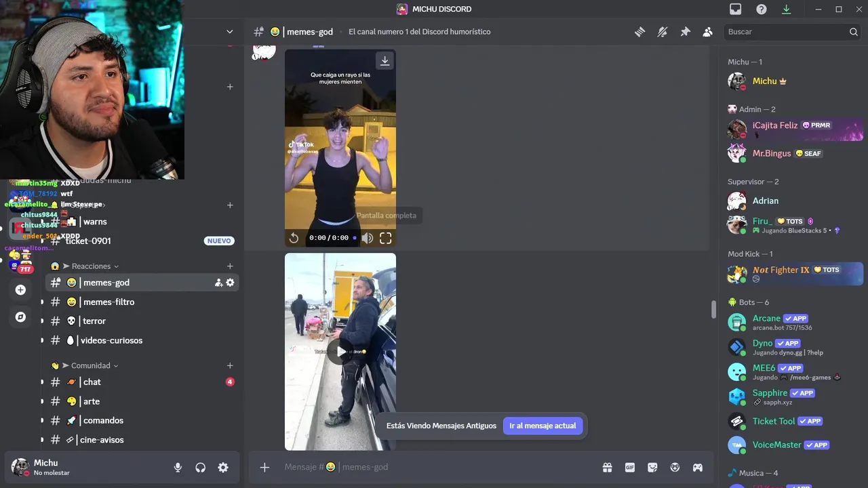Click the server icon with 717 badge

click(x=20, y=262)
